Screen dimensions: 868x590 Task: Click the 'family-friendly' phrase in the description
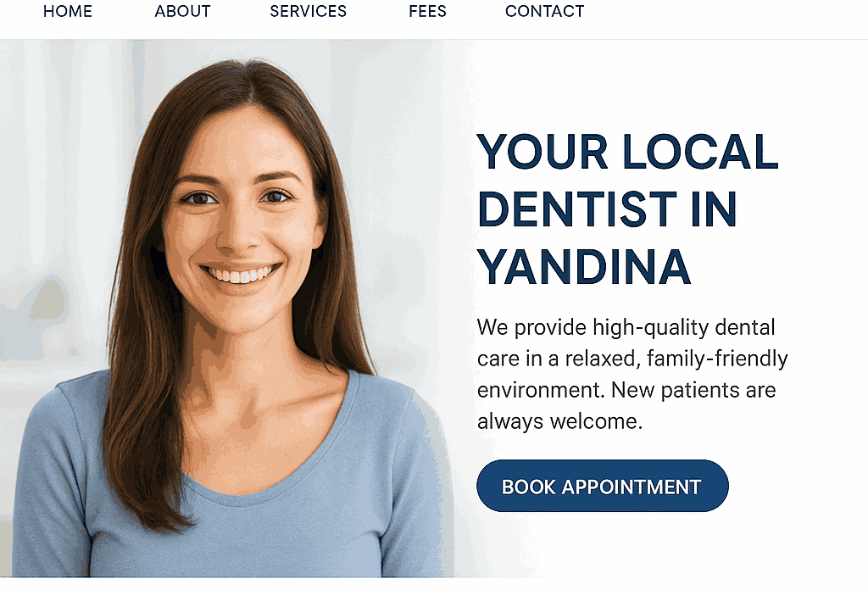[717, 359]
